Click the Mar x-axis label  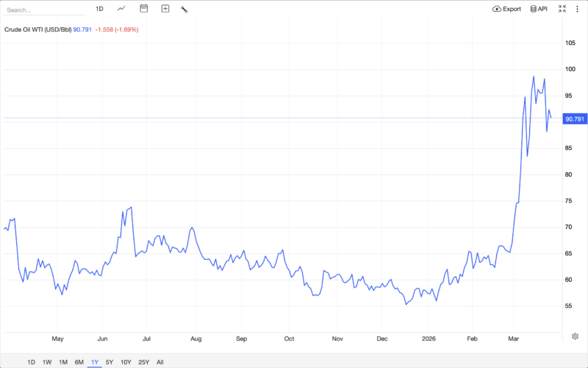(x=513, y=339)
